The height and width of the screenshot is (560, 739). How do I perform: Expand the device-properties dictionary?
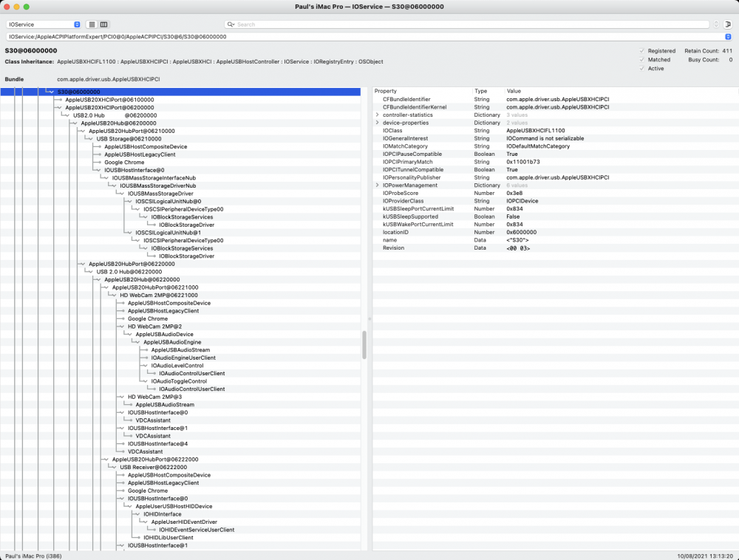pyautogui.click(x=377, y=123)
